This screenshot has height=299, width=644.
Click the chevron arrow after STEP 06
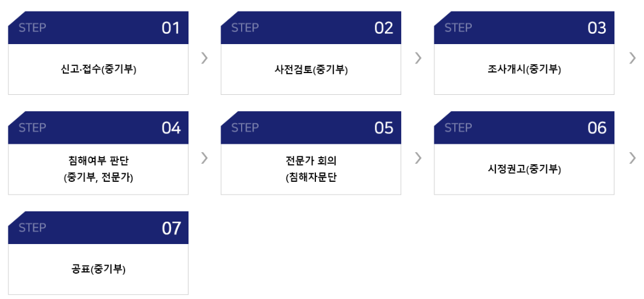[632, 158]
